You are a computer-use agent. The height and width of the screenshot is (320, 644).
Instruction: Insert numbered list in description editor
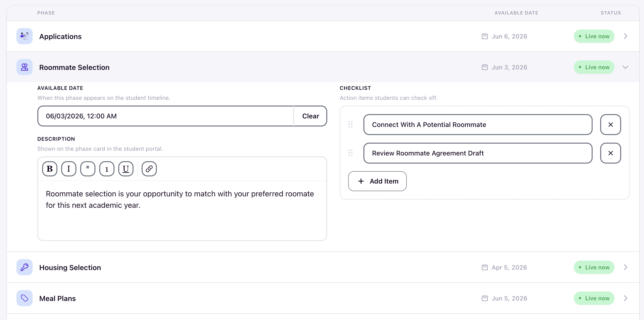coord(107,169)
